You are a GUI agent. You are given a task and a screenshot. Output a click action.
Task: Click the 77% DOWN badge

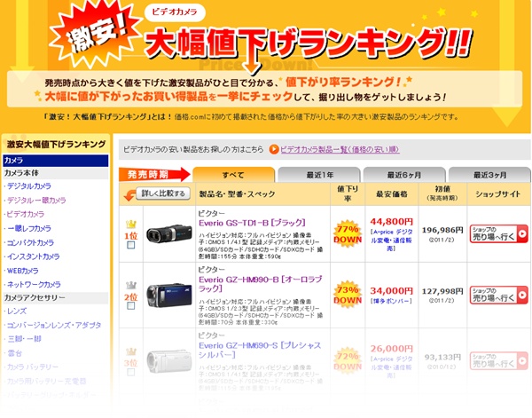(x=348, y=234)
